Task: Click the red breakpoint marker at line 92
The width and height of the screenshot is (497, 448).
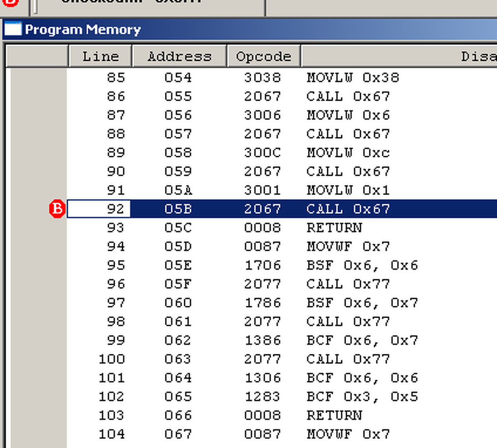Action: point(57,209)
